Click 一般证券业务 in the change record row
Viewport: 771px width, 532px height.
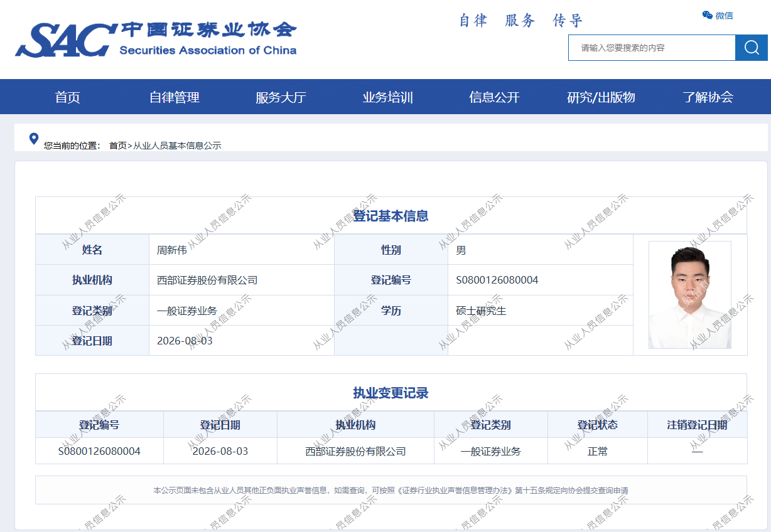point(491,451)
